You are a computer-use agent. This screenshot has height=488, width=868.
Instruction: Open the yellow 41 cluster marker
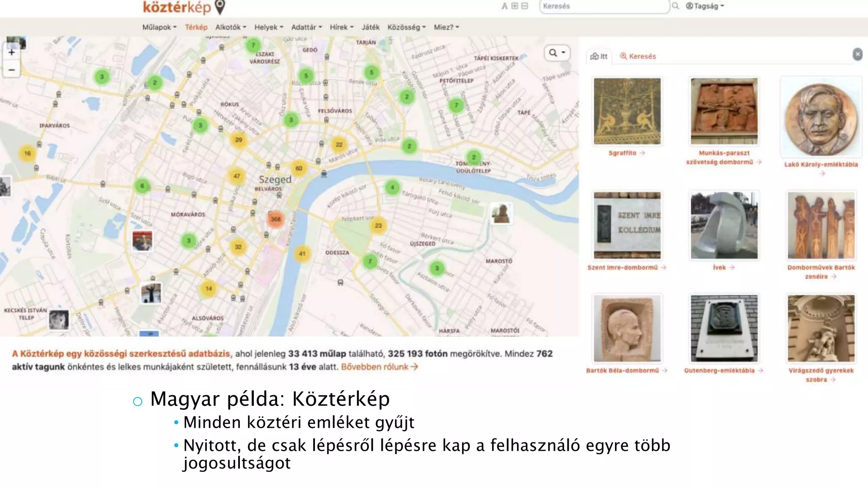point(302,254)
